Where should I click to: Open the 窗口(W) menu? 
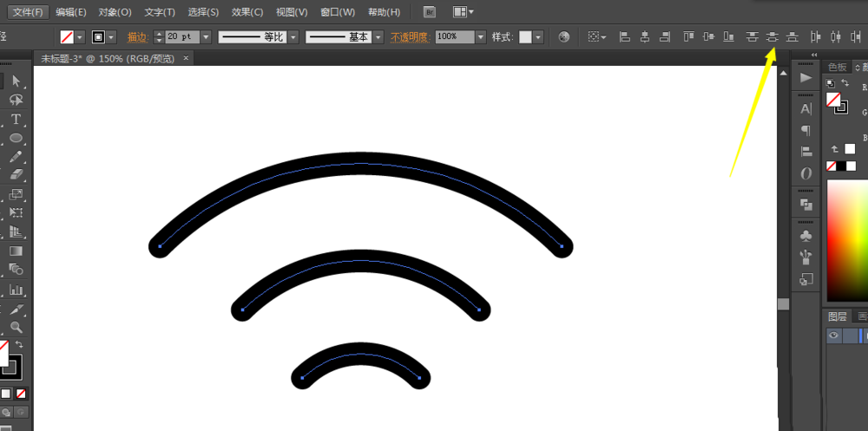point(338,11)
